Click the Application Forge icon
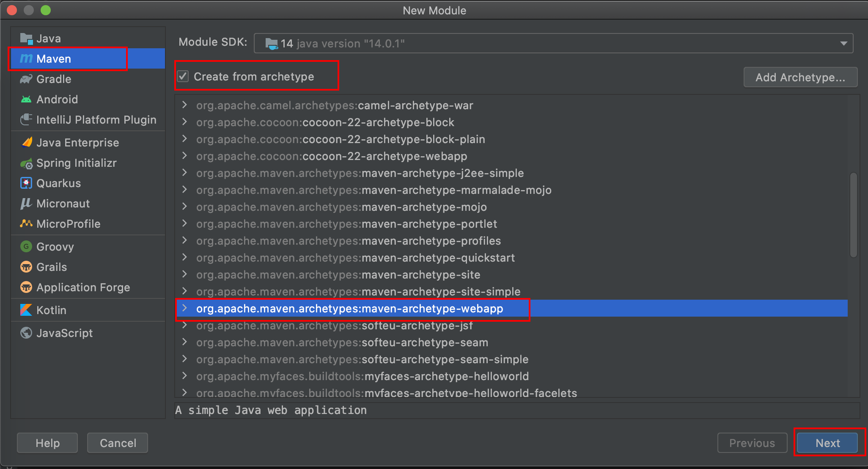The image size is (868, 469). 26,287
